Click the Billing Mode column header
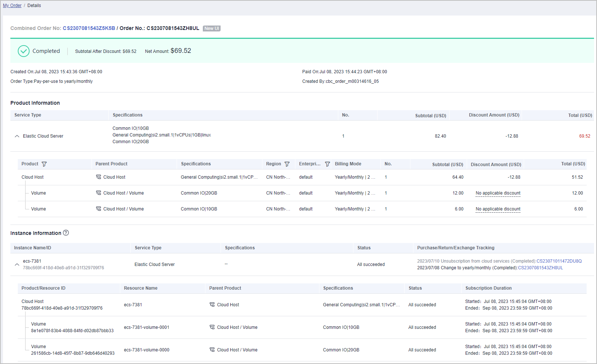The width and height of the screenshot is (597, 364). point(348,164)
